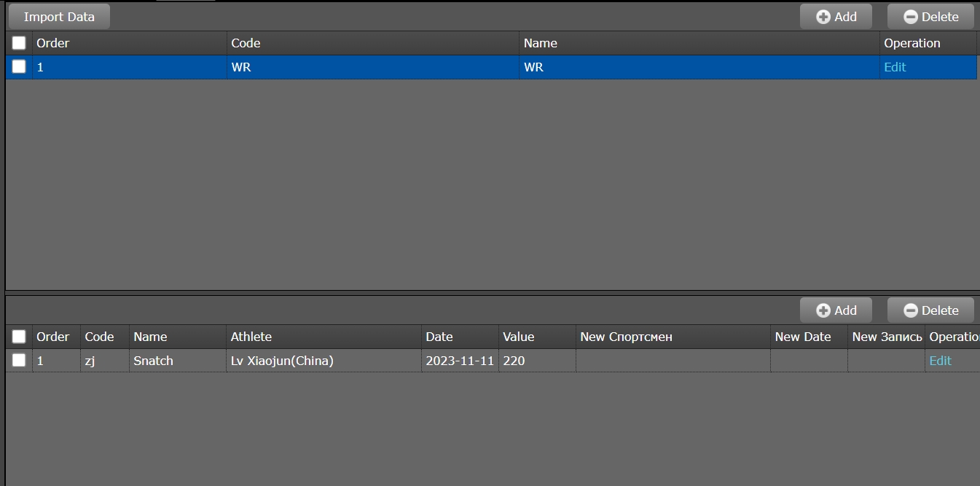Tick the checkbox for the Snatch row
The height and width of the screenshot is (486, 980).
(19, 360)
